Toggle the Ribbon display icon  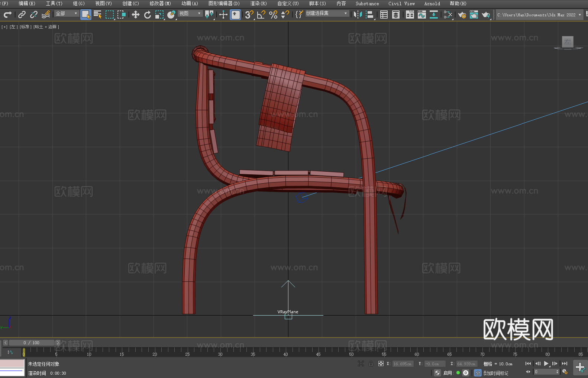coord(410,14)
